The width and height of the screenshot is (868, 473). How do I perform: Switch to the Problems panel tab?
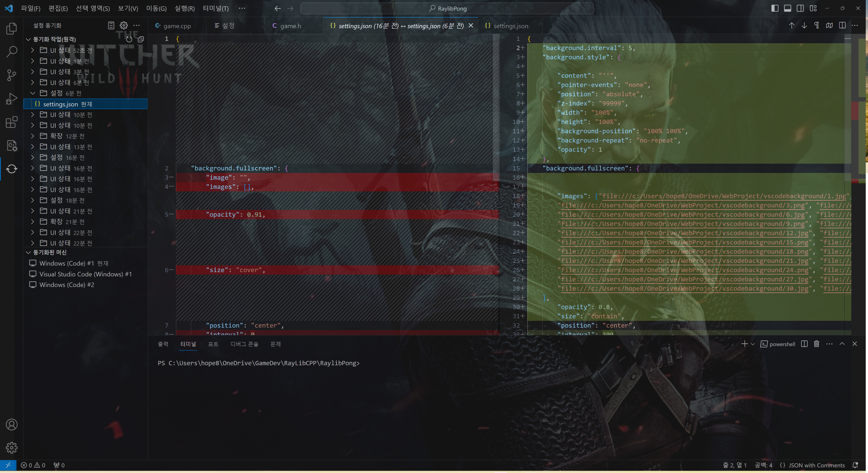point(276,344)
